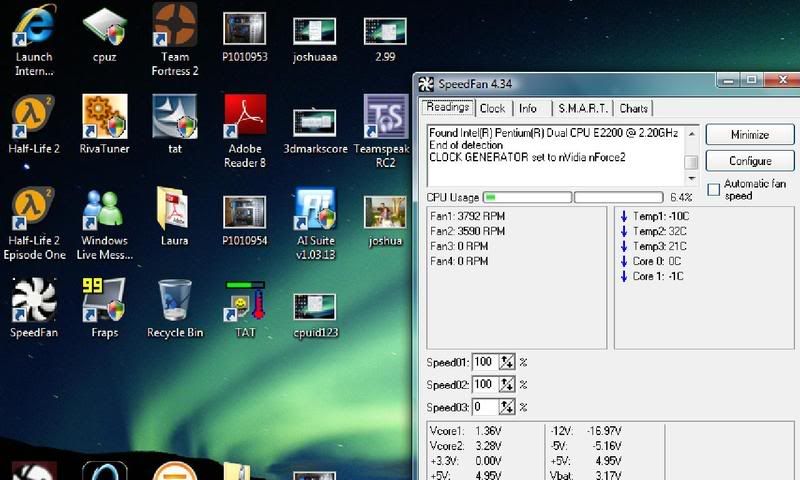Click the second CPU Usage bar
Viewport: 800px width, 480px height.
click(x=618, y=197)
